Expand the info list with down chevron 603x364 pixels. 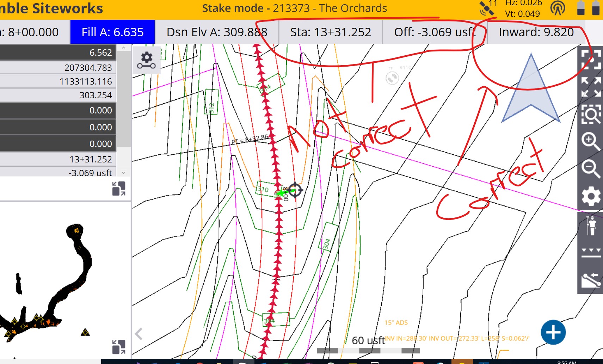[123, 173]
